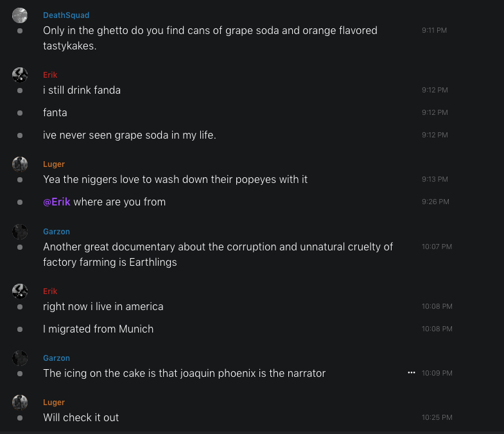Click the 10:25 PM timestamp

(437, 417)
